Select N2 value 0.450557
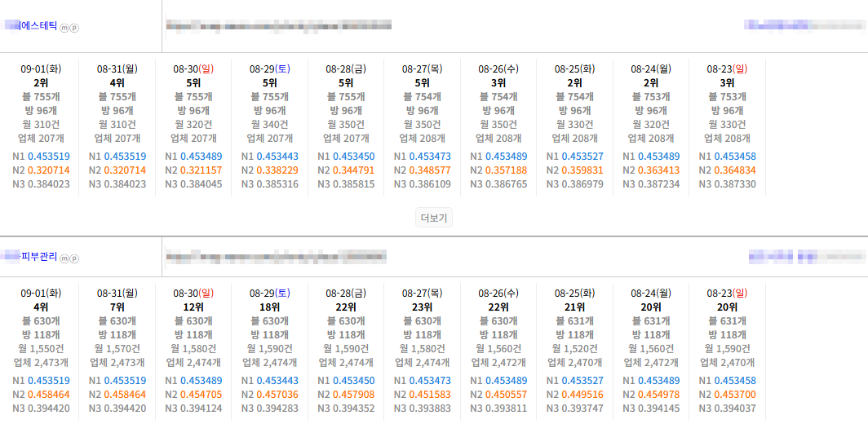Screen dimensions: 868x424 tap(507, 395)
